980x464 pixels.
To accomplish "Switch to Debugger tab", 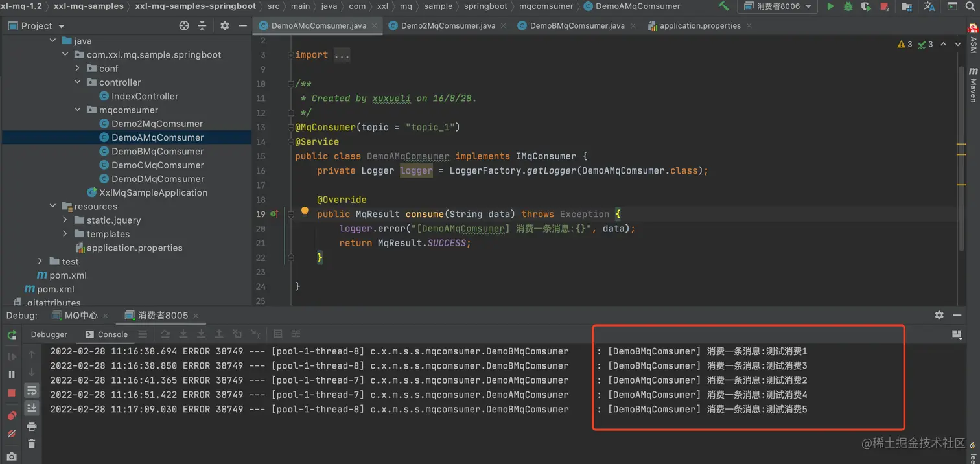I will tap(49, 334).
